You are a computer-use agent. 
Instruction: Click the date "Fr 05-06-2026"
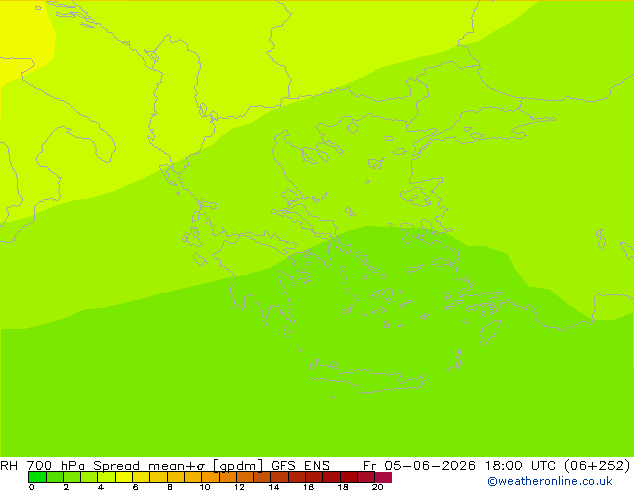(419, 465)
